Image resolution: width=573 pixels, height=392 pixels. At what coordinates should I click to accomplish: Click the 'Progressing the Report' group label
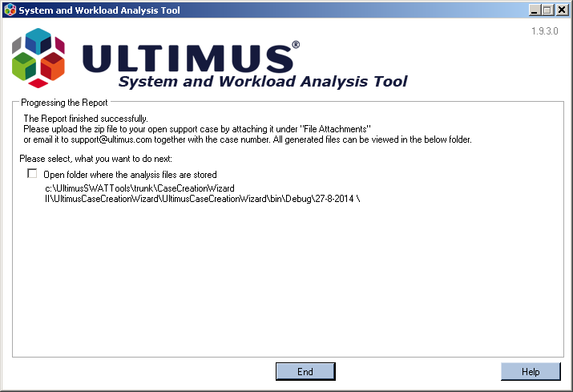point(64,103)
